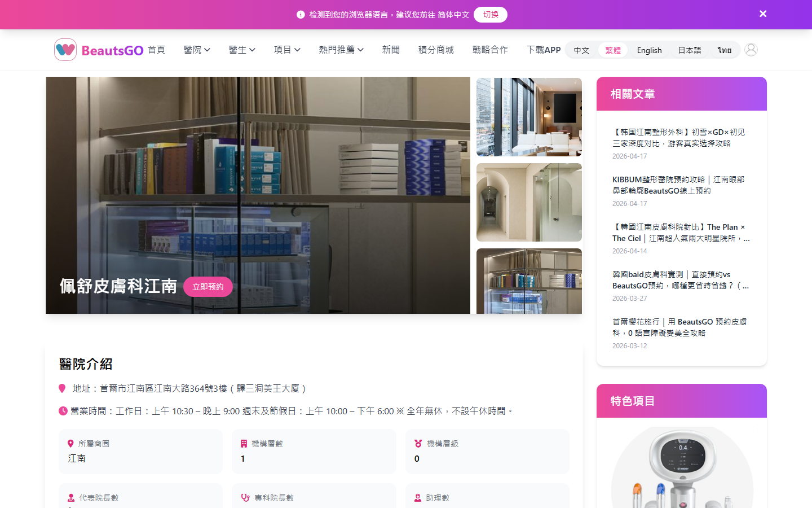Open 韓國baid皮膚科實測 article

click(681, 280)
